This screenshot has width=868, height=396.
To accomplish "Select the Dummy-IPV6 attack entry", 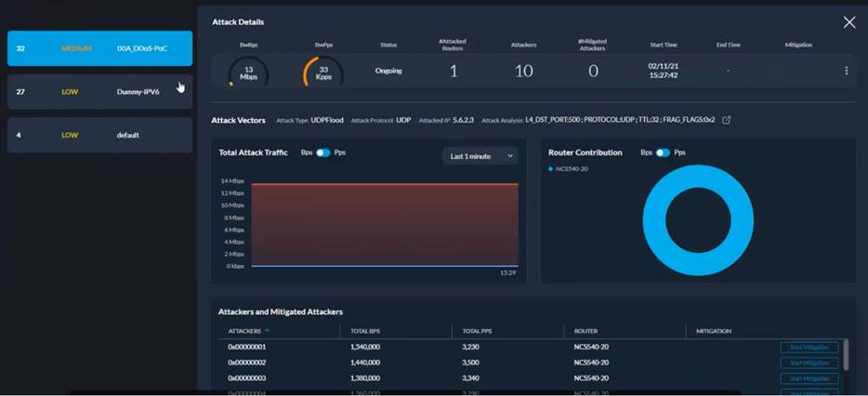I will [x=99, y=92].
